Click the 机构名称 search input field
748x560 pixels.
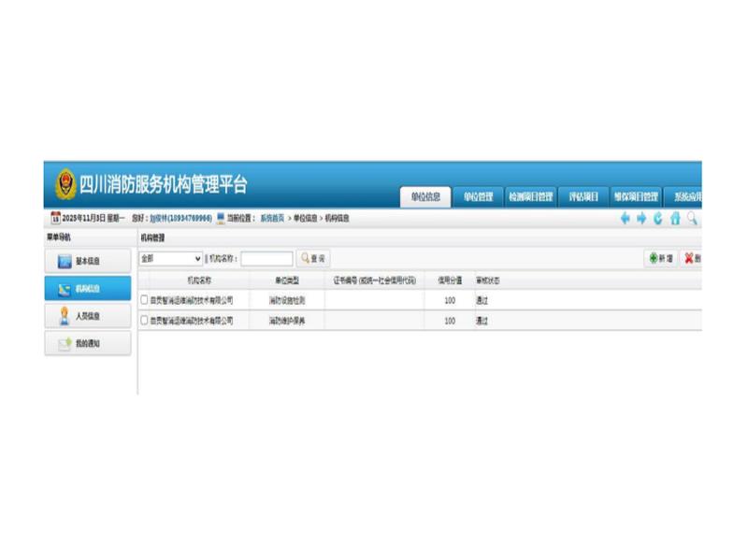(266, 259)
